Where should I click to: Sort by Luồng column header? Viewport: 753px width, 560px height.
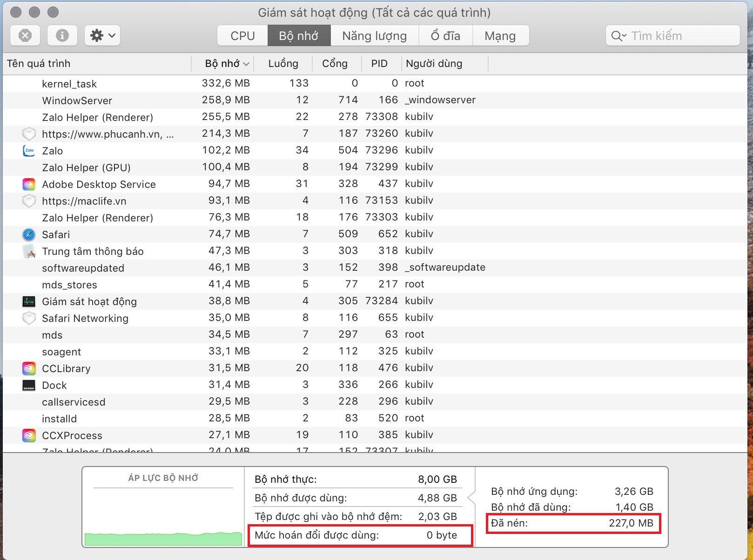coord(283,64)
